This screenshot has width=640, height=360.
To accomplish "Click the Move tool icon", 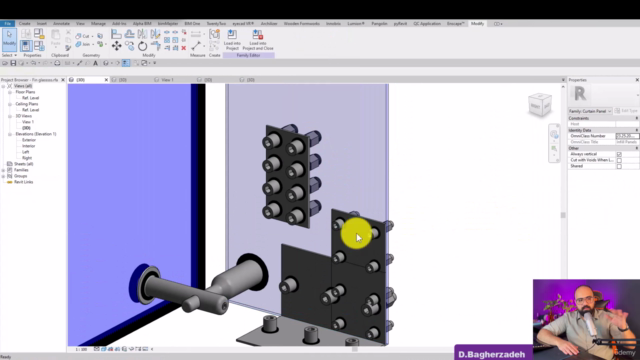I will pyautogui.click(x=116, y=46).
